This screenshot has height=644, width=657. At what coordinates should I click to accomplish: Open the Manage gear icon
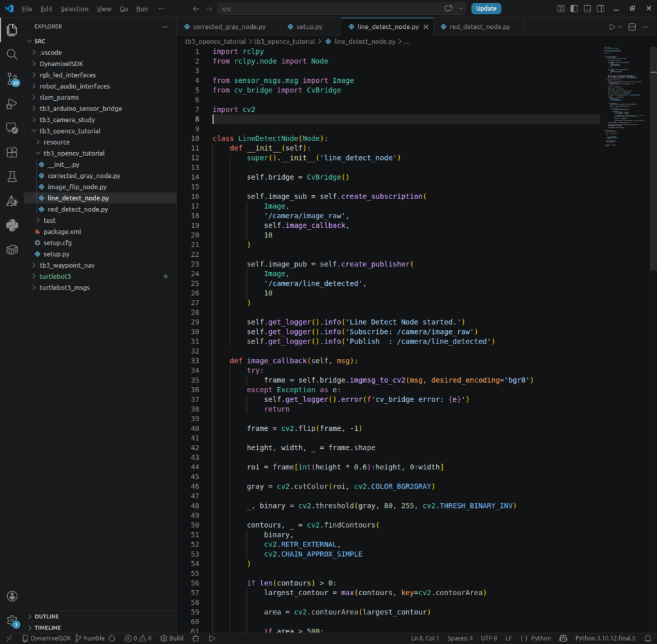point(12,620)
